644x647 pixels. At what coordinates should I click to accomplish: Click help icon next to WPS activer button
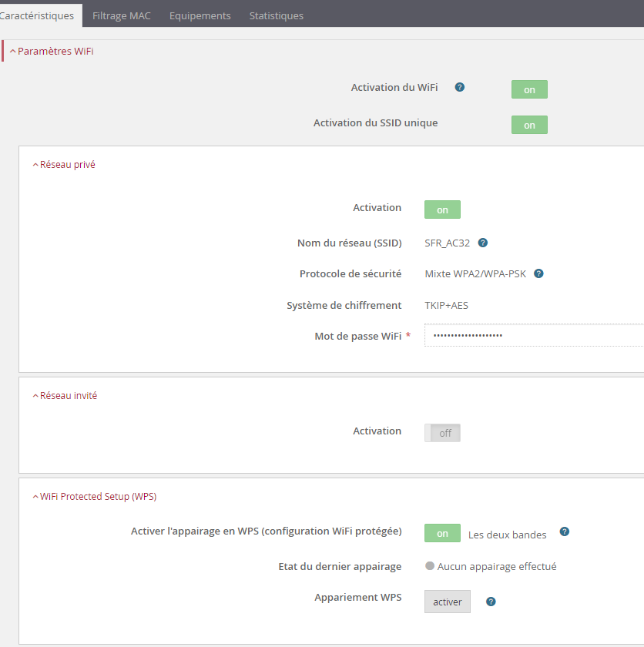(491, 602)
